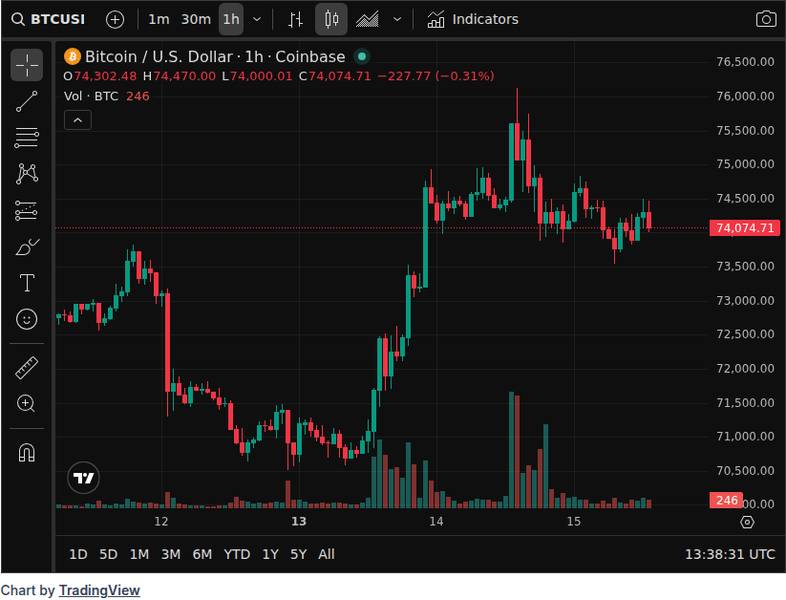This screenshot has height=600, width=786.
Task: Select the horizontal lines Fibonacci tool
Action: 27,138
